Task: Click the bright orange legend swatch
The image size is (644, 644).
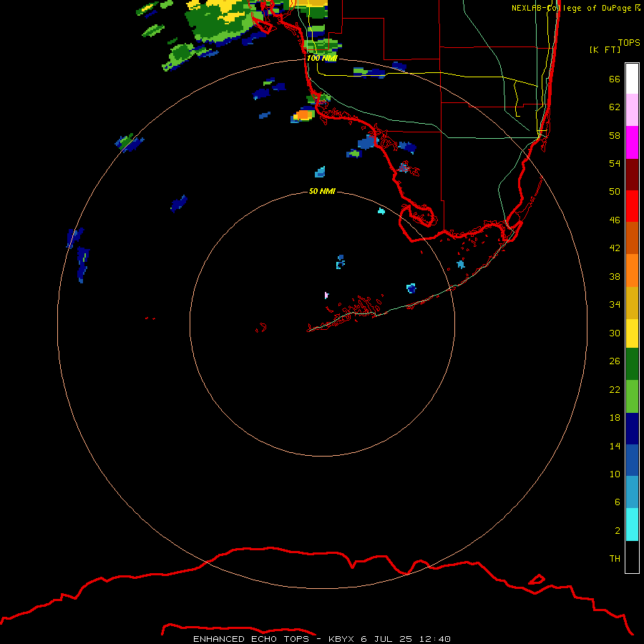Action: pos(632,270)
